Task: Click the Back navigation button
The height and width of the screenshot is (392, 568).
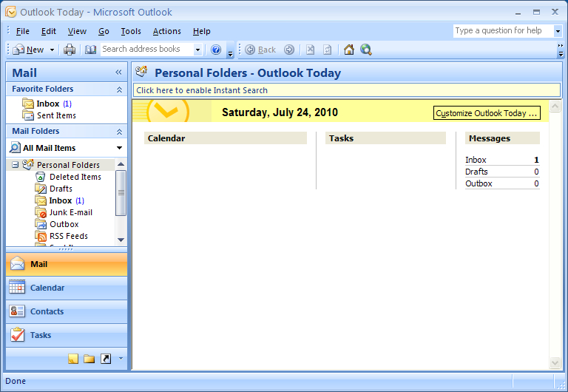Action: coord(260,50)
